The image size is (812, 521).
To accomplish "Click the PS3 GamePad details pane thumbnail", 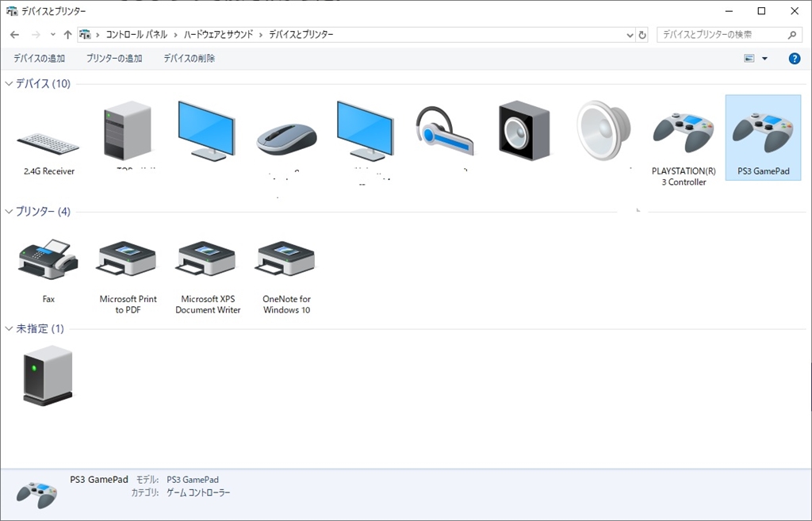I will point(36,494).
